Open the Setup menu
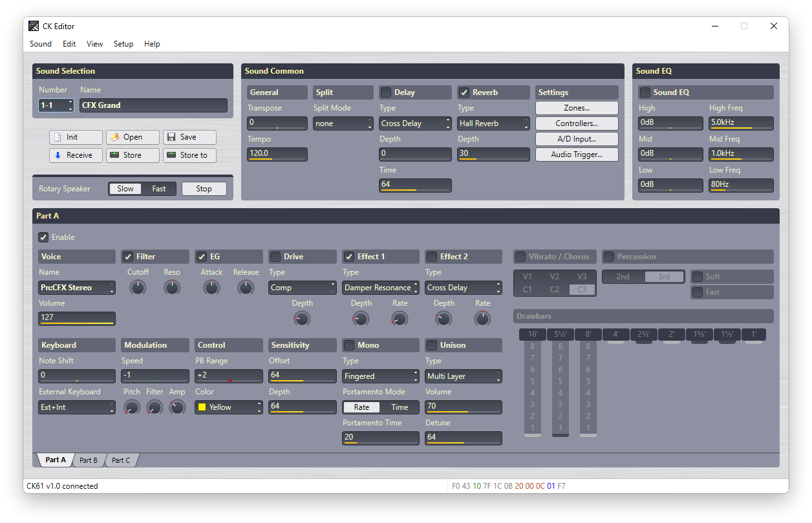This screenshot has width=812, height=523. 123,44
